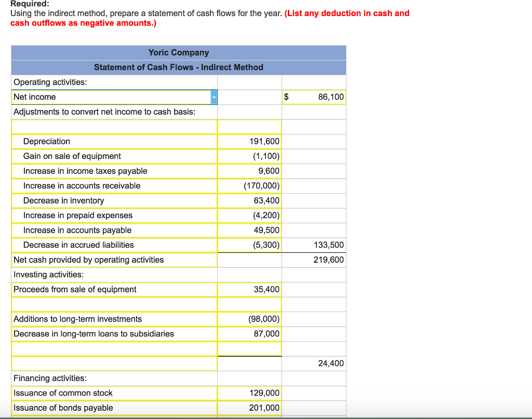Edit the 49,500 accounts payable amount
Image resolution: width=532 pixels, height=419 pixels.
click(249, 231)
